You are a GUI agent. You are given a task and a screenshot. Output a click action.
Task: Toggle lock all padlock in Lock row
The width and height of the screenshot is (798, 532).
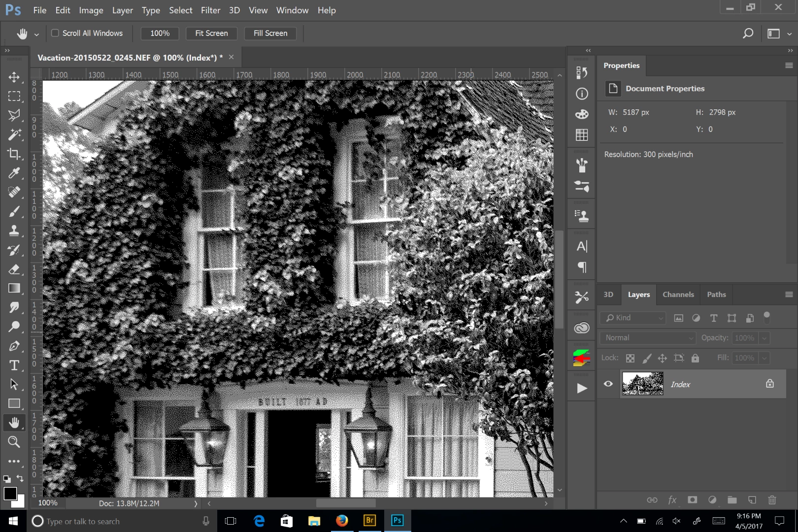(x=695, y=358)
